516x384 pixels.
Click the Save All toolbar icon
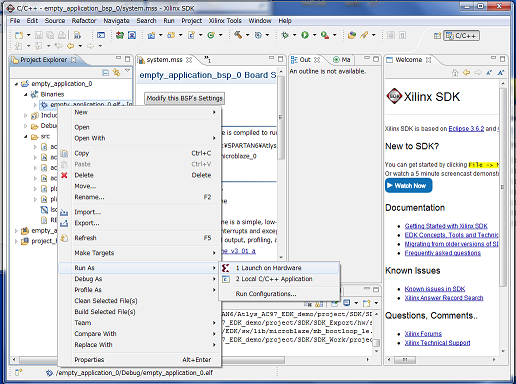click(x=50, y=35)
